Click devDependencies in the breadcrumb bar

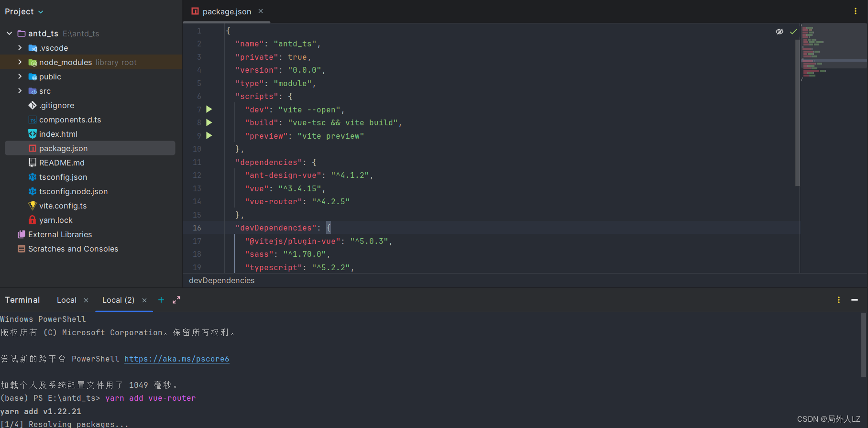pyautogui.click(x=221, y=280)
